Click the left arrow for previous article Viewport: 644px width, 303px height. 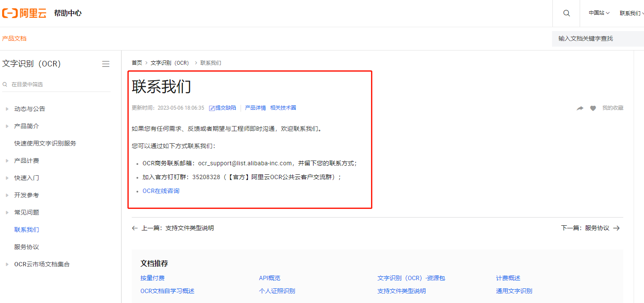pyautogui.click(x=135, y=228)
